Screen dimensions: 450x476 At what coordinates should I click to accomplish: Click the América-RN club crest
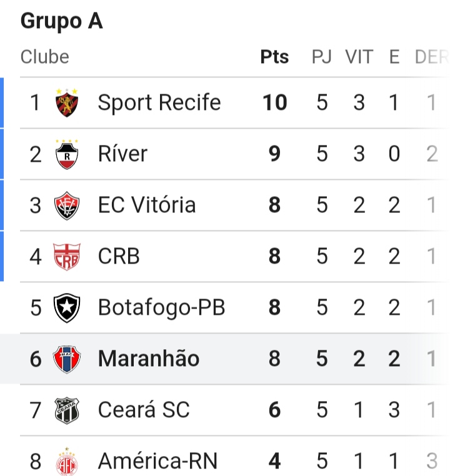pyautogui.click(x=67, y=462)
